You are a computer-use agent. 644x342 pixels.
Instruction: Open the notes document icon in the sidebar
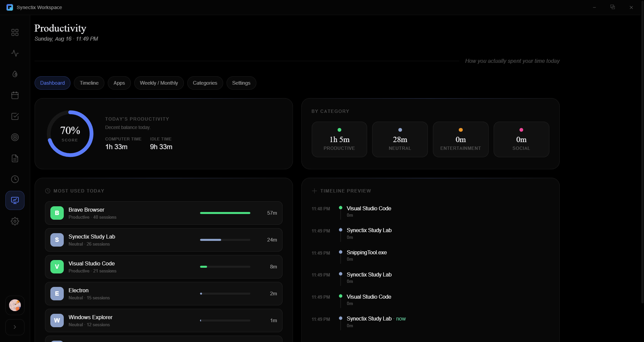(x=15, y=158)
